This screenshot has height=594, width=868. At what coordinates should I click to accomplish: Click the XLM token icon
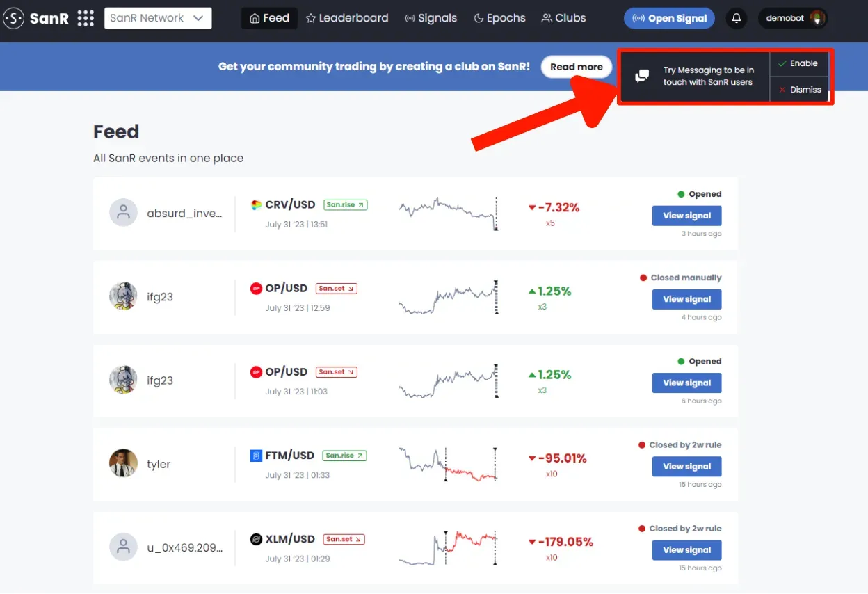[257, 539]
